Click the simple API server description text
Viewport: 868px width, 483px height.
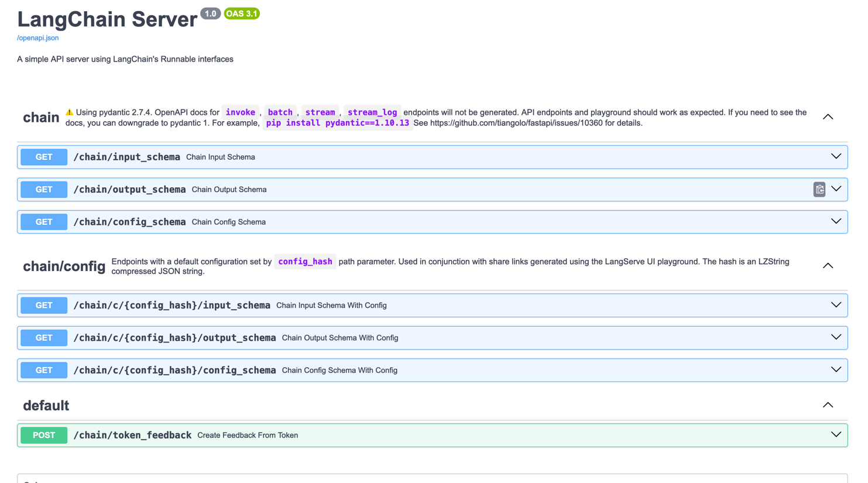pyautogui.click(x=125, y=59)
